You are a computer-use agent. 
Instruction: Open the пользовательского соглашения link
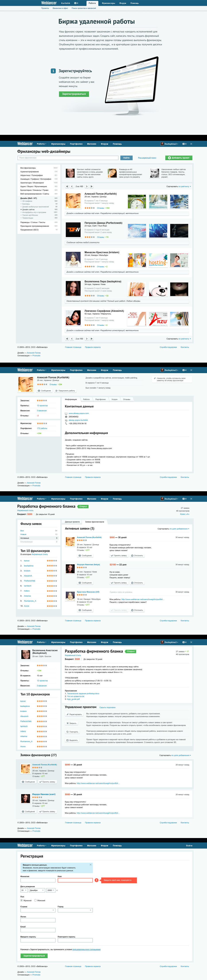click(x=86, y=949)
